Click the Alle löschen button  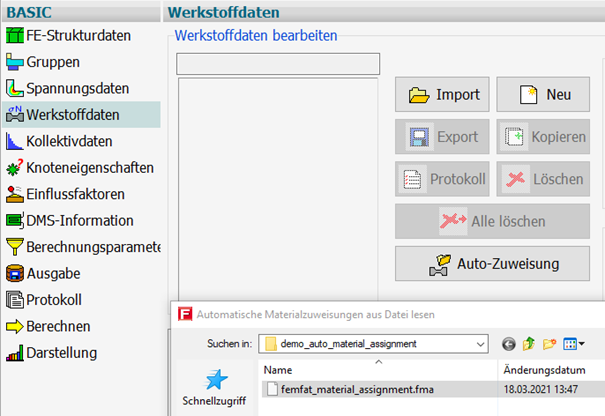pyautogui.click(x=492, y=221)
